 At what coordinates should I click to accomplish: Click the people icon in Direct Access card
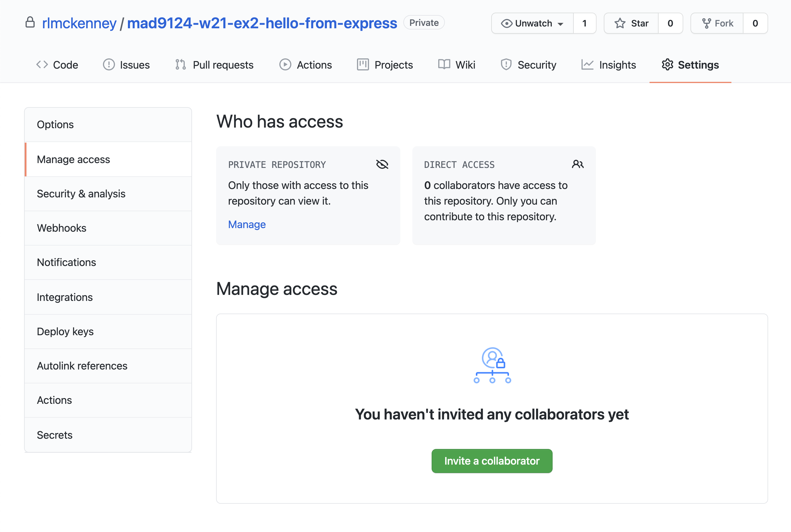(x=578, y=165)
